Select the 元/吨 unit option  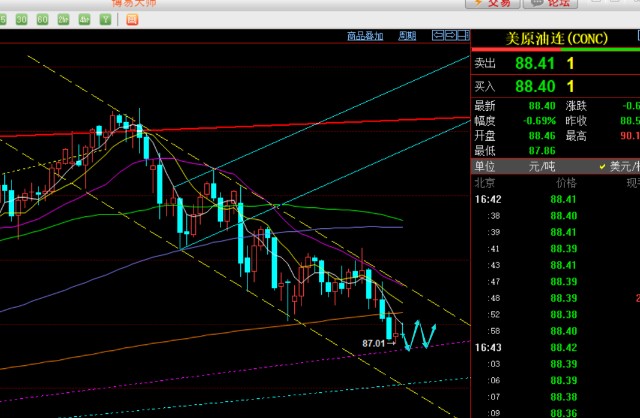542,166
